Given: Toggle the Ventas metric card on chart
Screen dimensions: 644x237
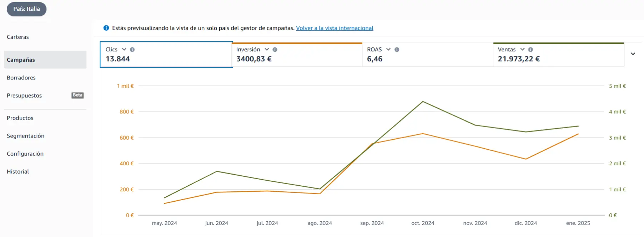Looking at the screenshot, I should click(558, 55).
